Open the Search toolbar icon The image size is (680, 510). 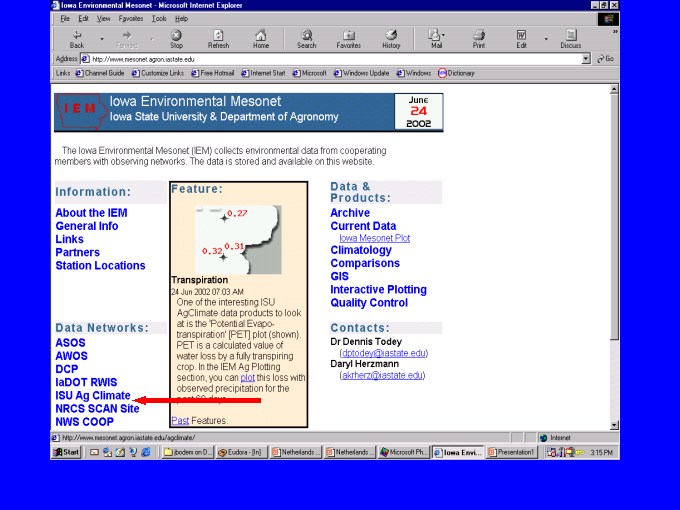click(x=306, y=39)
